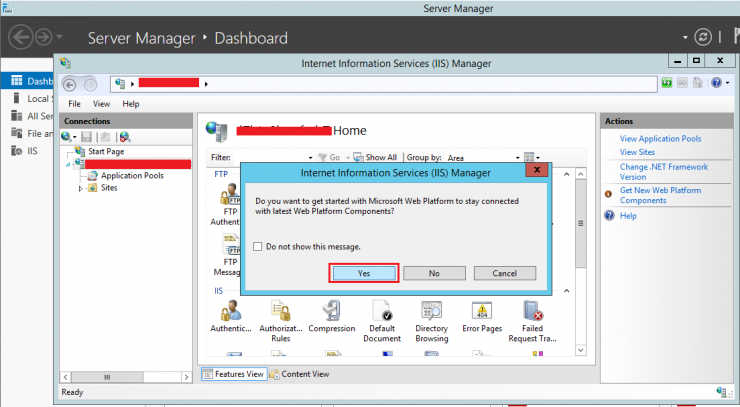Close the IIS Manager dialog with the red X
The width and height of the screenshot is (740, 407).
537,170
